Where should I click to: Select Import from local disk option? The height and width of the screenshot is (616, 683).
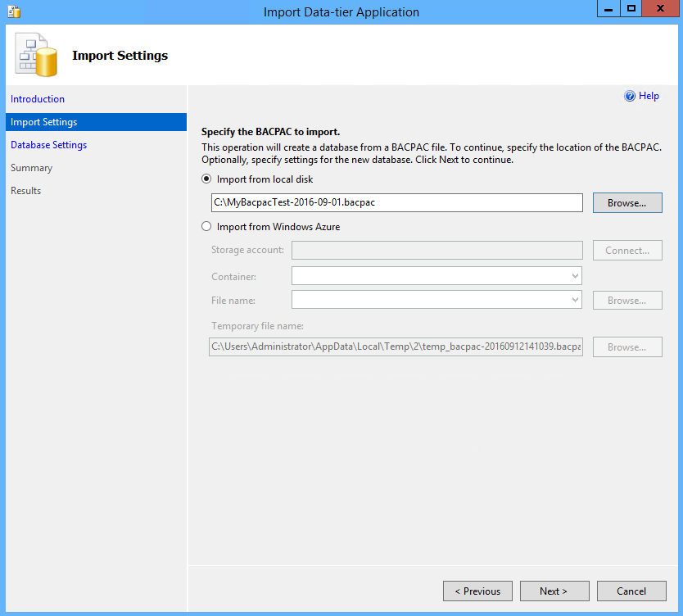click(206, 179)
